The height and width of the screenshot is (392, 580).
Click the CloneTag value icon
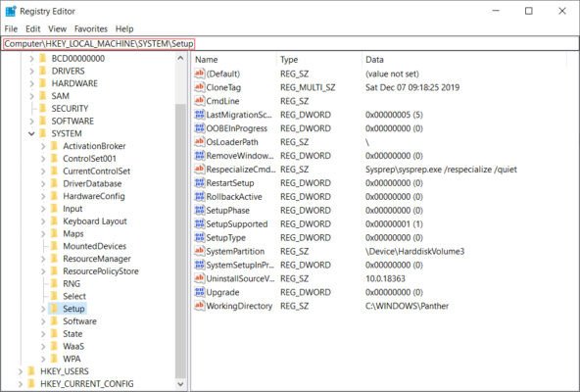click(x=200, y=87)
